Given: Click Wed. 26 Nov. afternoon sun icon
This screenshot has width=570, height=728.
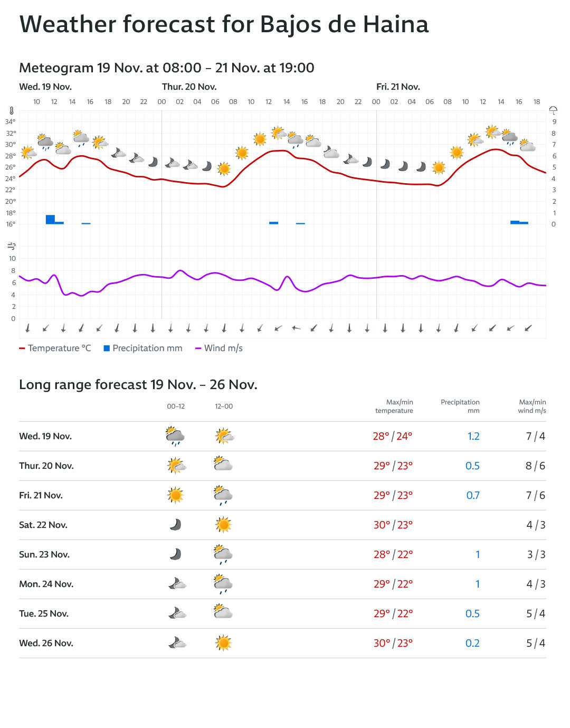Looking at the screenshot, I should [224, 643].
